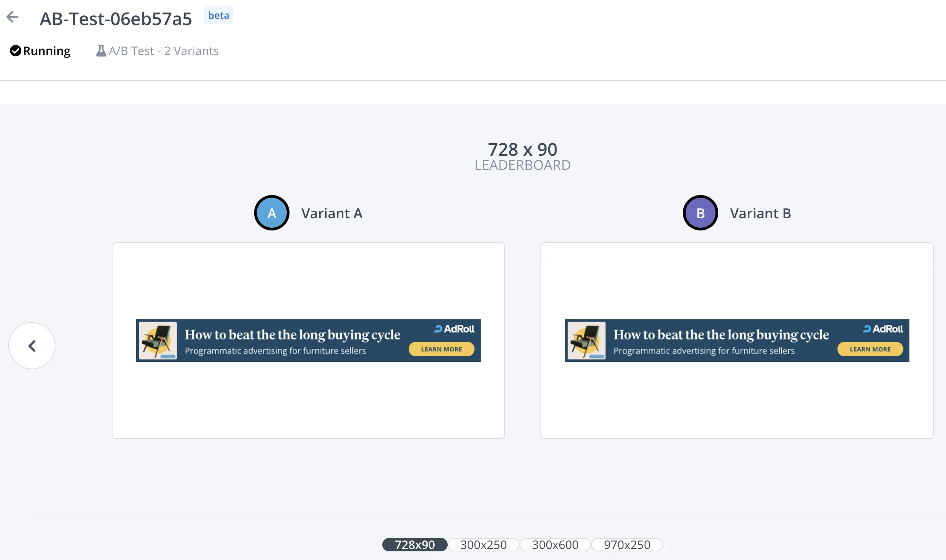Click the 'Variant B' label

760,213
